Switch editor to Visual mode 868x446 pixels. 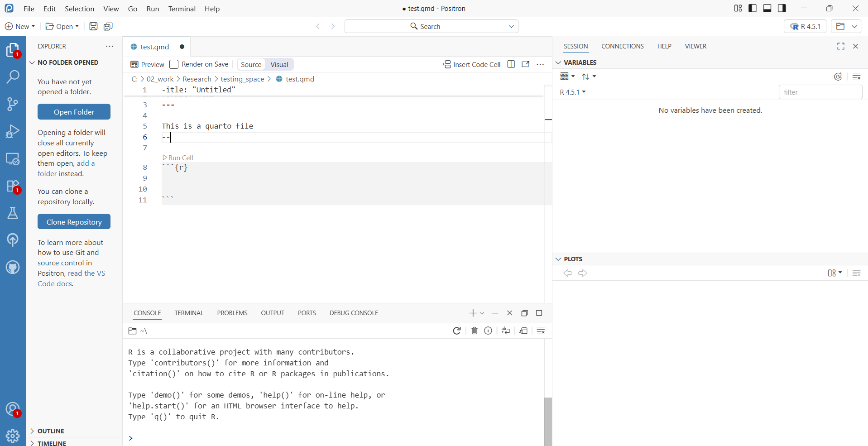(x=279, y=64)
